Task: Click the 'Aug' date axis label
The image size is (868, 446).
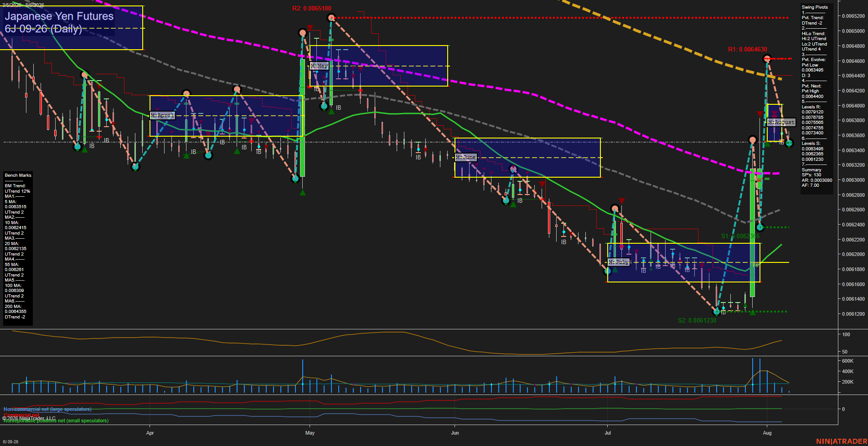Action: [767, 433]
